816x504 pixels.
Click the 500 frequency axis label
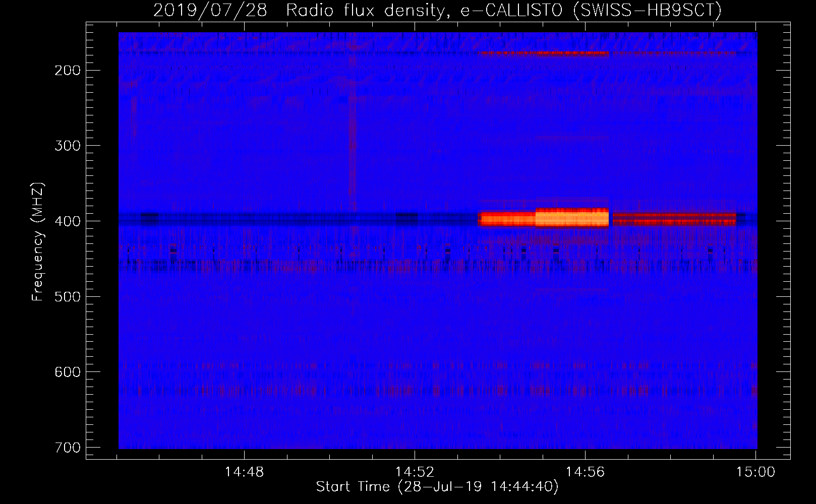pyautogui.click(x=67, y=296)
